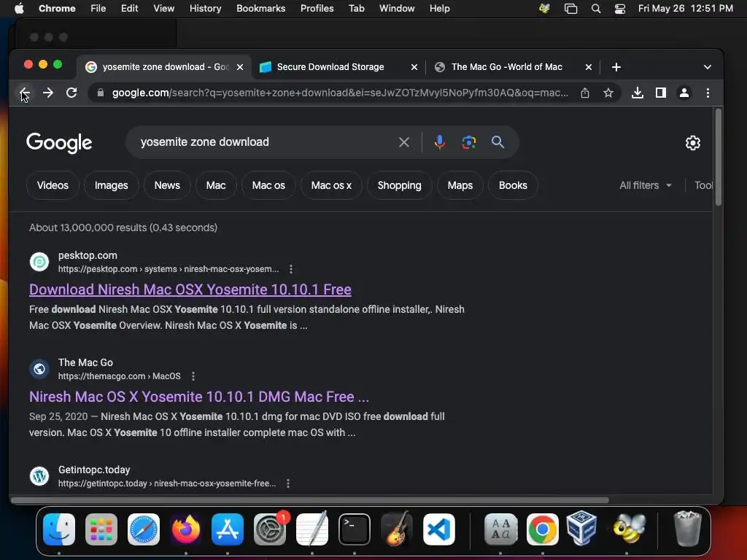The height and width of the screenshot is (560, 747).
Task: Filter results by News
Action: [167, 185]
